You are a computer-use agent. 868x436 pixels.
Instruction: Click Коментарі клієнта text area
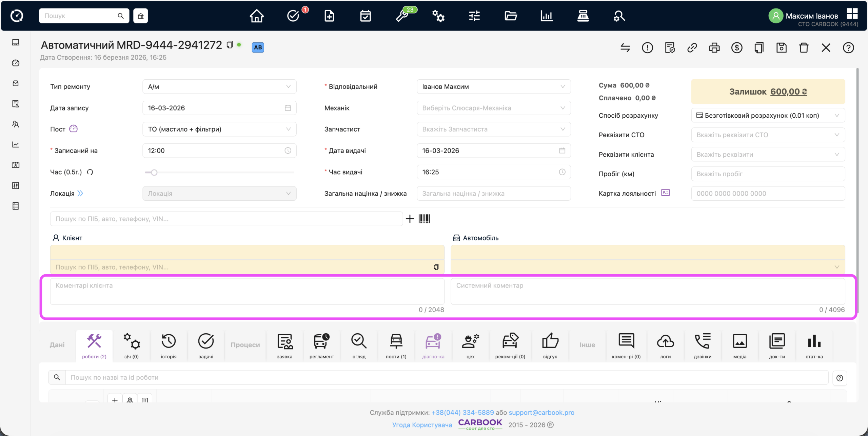click(x=247, y=292)
